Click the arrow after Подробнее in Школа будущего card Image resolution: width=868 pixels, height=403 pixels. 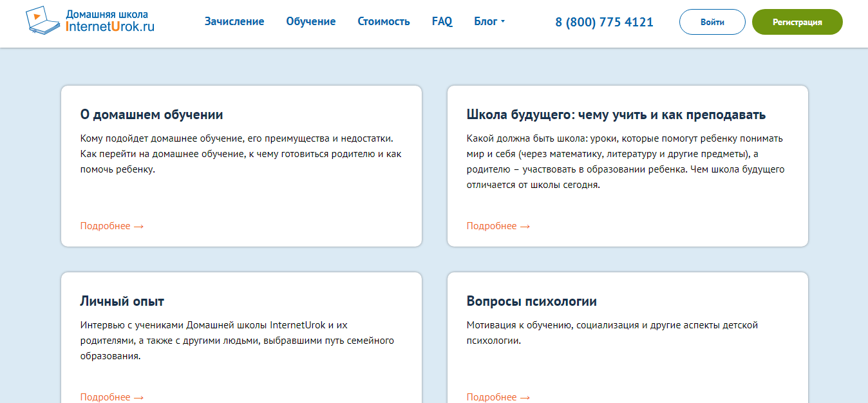526,226
